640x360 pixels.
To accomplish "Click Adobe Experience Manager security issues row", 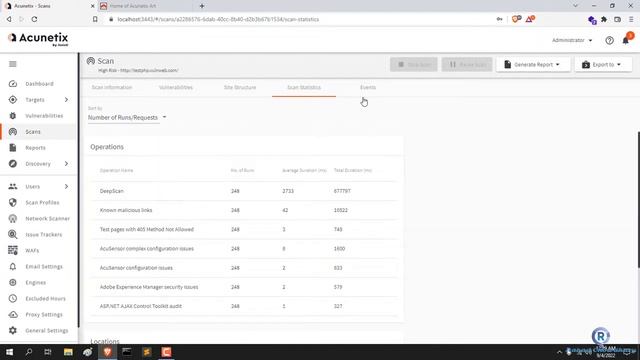I will click(244, 287).
